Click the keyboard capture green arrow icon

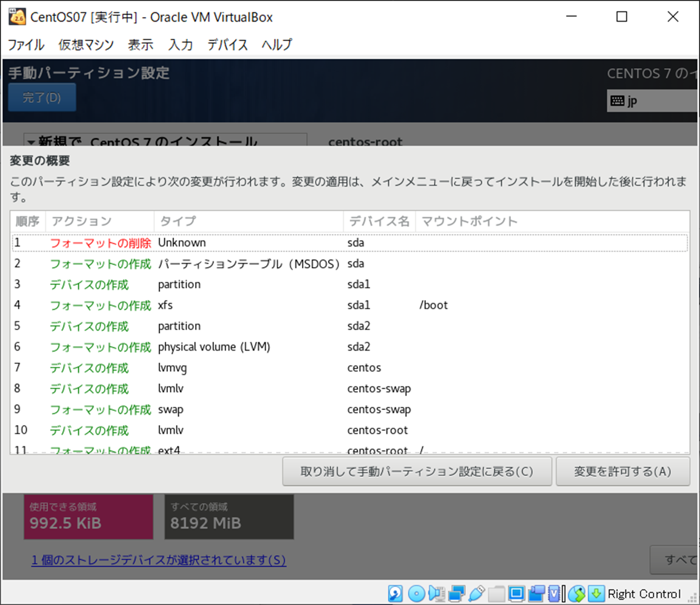click(x=596, y=593)
